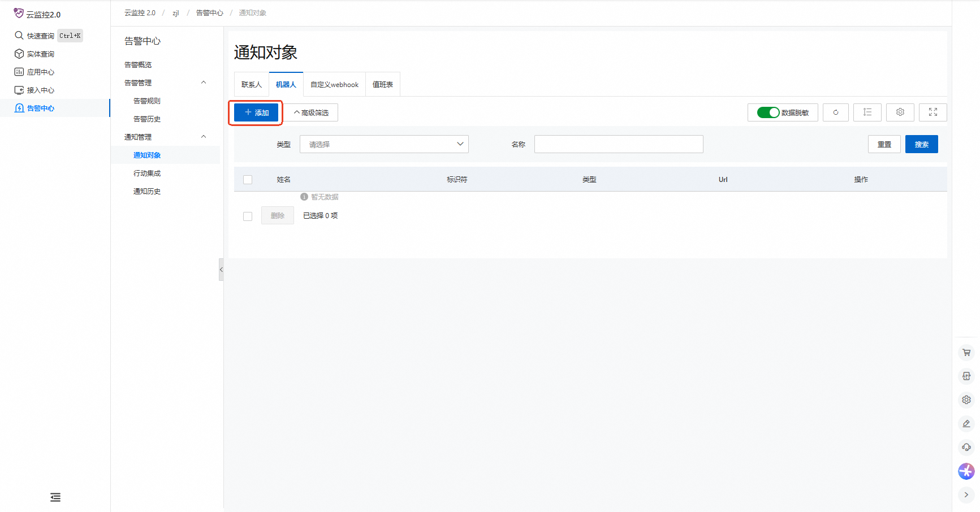
Task: Open 快速查询 search icon
Action: click(x=19, y=36)
